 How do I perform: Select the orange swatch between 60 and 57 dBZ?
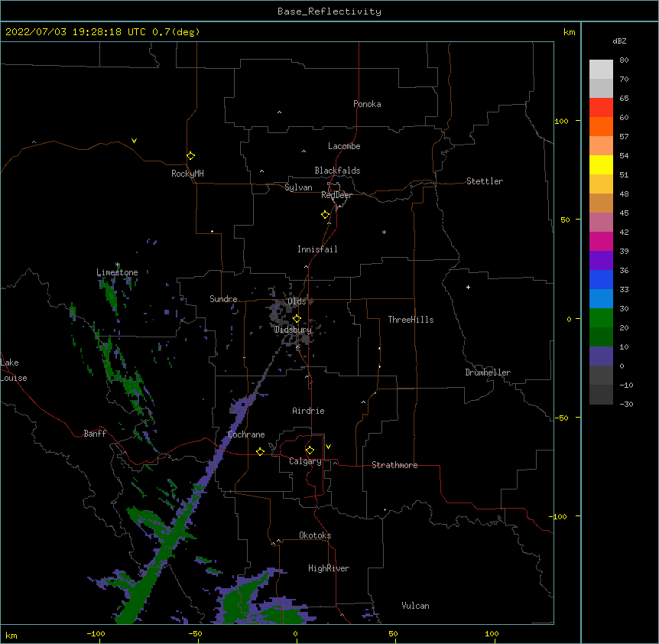(x=601, y=126)
